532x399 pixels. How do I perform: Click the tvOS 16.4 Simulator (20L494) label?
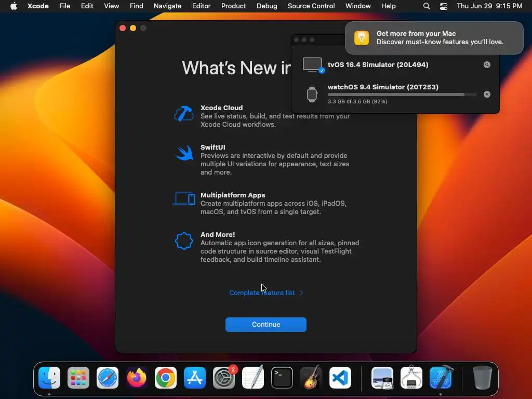378,64
